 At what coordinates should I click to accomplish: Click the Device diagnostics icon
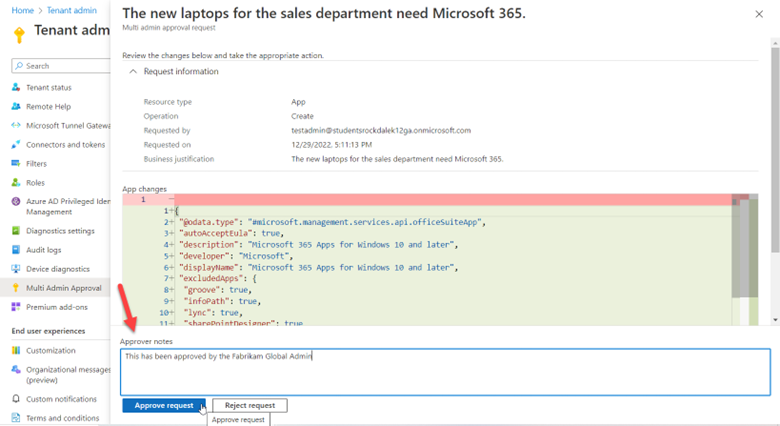click(16, 269)
